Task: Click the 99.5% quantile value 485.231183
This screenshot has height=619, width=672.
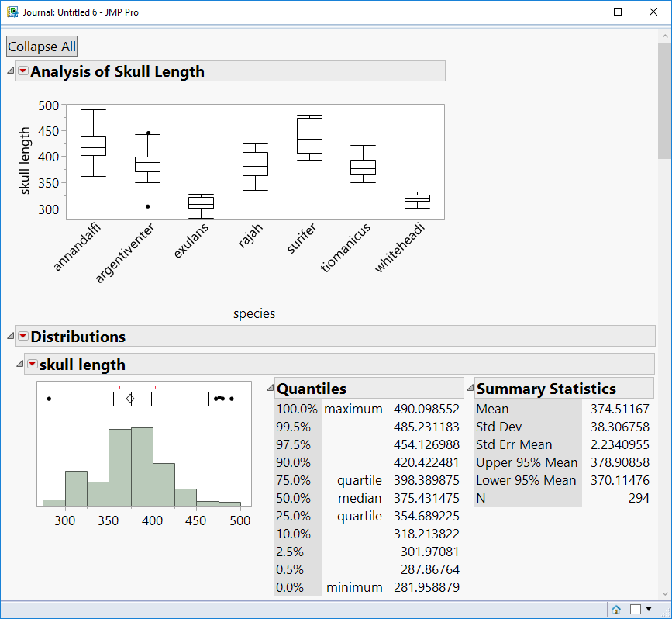Action: (426, 427)
